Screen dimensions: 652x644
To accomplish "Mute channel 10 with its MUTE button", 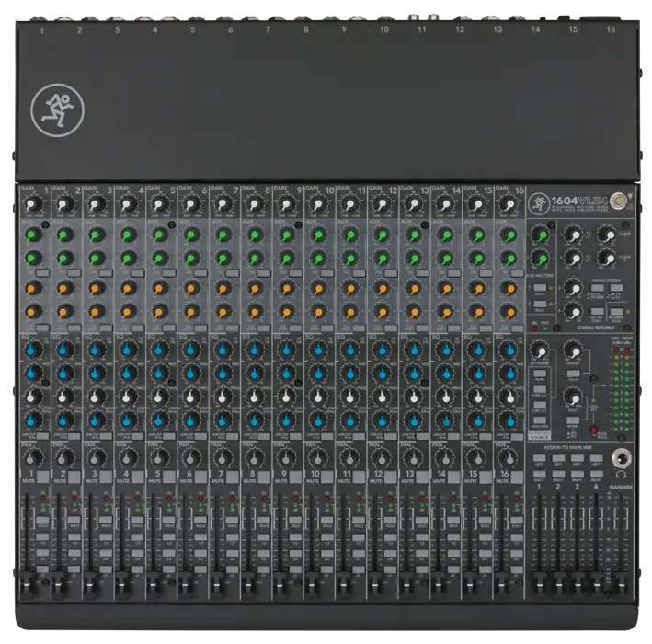I will point(326,478).
